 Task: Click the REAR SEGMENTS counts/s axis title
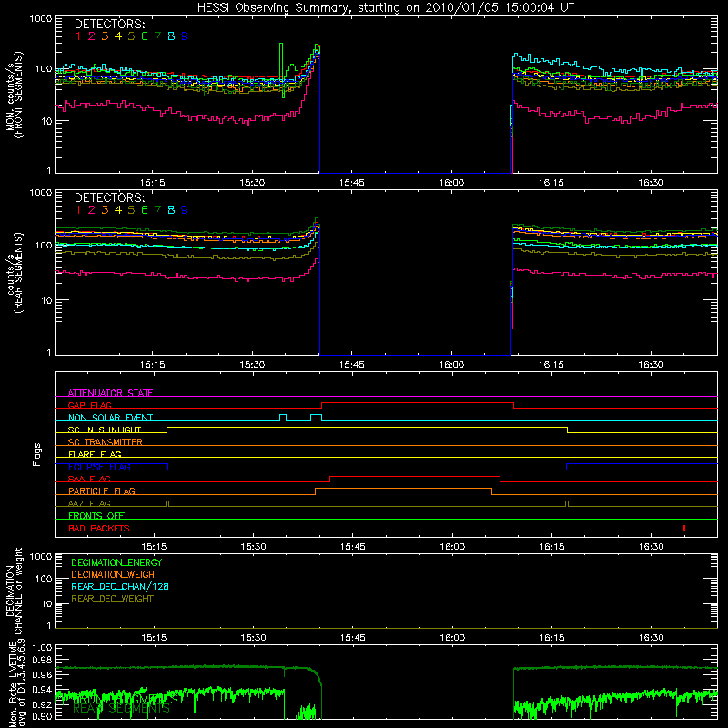[15, 273]
